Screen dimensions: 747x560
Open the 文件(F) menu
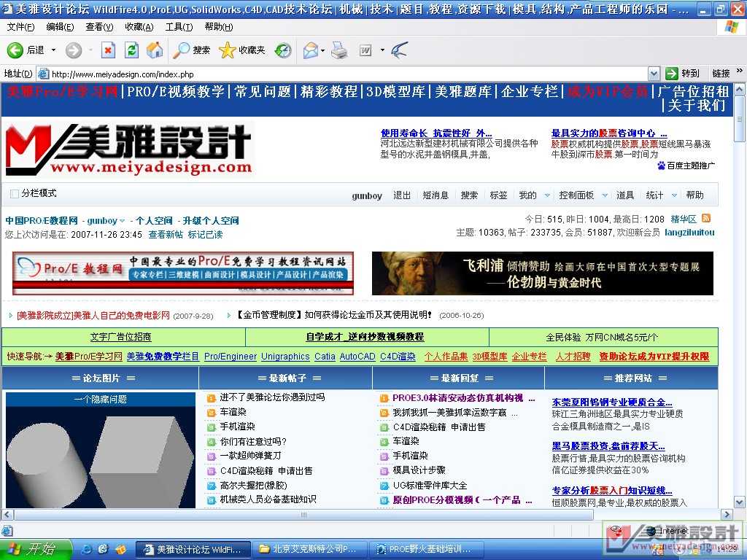click(x=20, y=27)
